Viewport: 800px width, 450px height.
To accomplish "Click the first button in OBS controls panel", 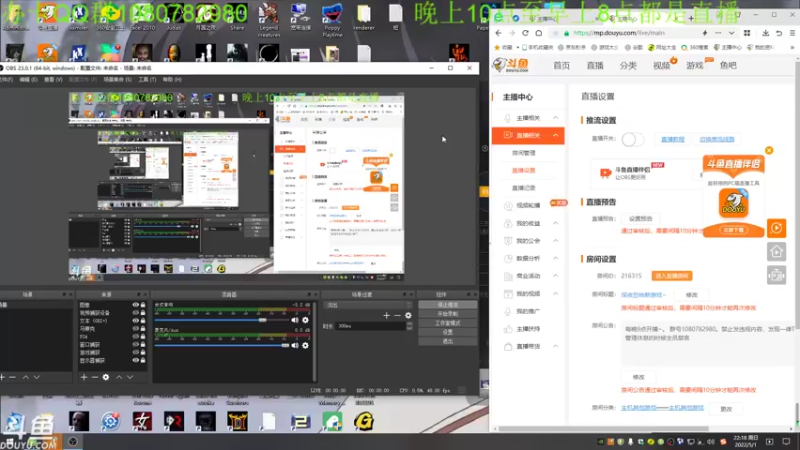I will 447,305.
